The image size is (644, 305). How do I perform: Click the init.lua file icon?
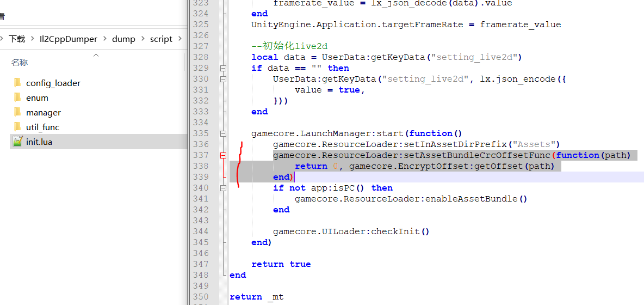pos(17,142)
